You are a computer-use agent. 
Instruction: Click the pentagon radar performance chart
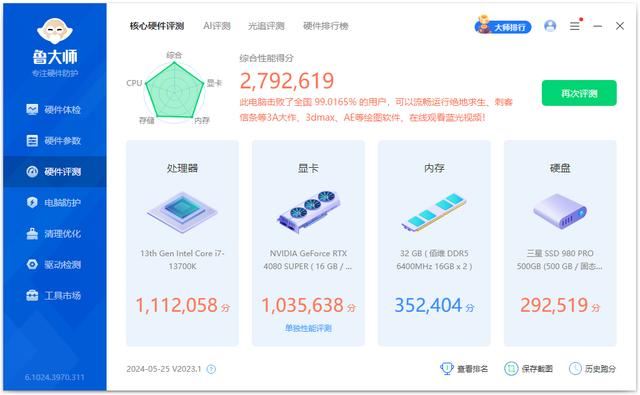175,91
